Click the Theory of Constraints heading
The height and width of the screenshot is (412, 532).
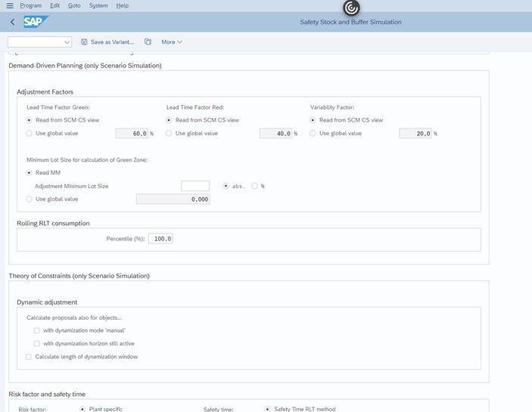(x=79, y=276)
